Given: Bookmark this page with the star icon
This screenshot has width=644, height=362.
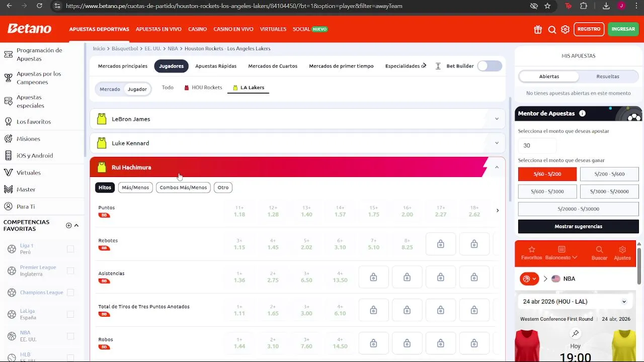Looking at the screenshot, I should 547,6.
